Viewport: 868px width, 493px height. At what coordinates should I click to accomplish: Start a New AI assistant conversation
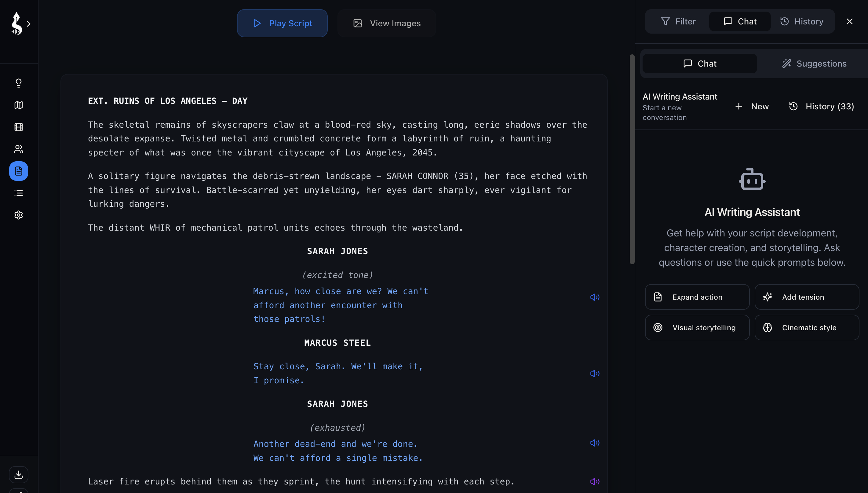pos(752,106)
